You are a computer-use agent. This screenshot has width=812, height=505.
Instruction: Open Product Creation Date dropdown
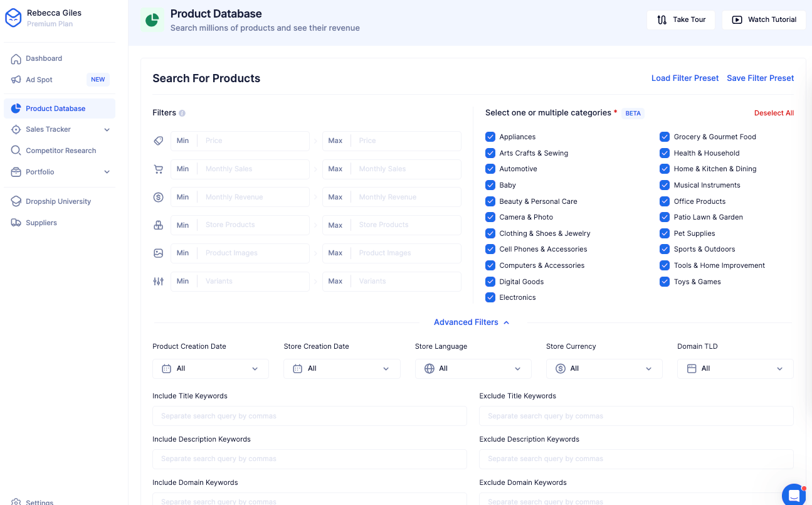point(211,369)
